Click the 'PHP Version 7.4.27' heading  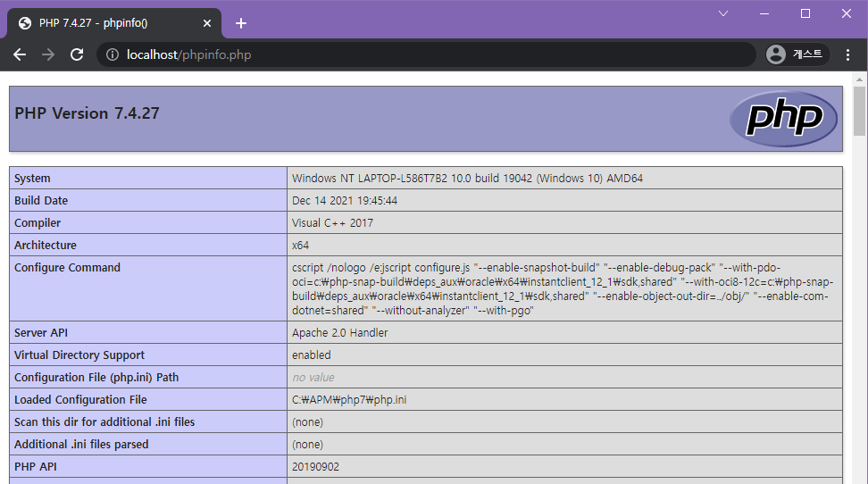[x=87, y=113]
